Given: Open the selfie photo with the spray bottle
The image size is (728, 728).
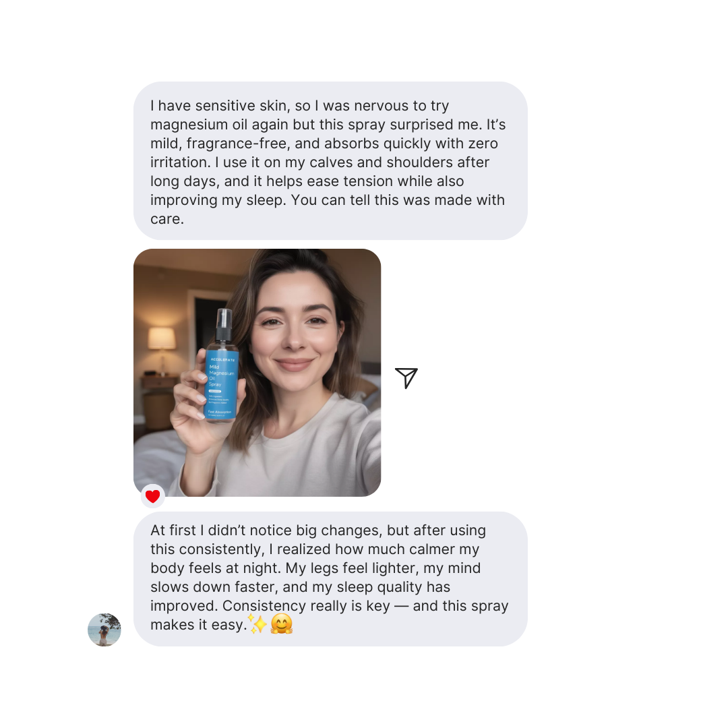Looking at the screenshot, I should click(x=257, y=372).
